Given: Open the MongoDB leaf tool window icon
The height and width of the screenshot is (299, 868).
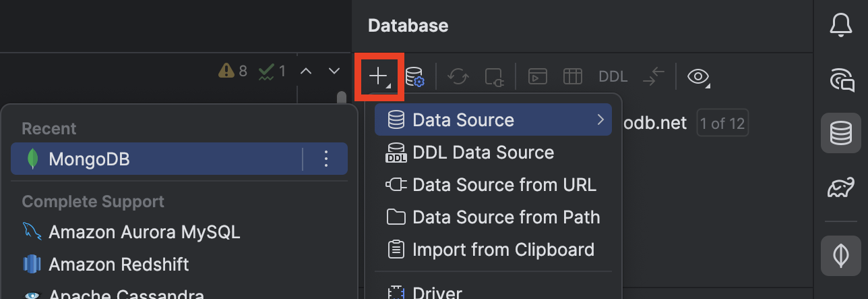Looking at the screenshot, I should pyautogui.click(x=841, y=255).
